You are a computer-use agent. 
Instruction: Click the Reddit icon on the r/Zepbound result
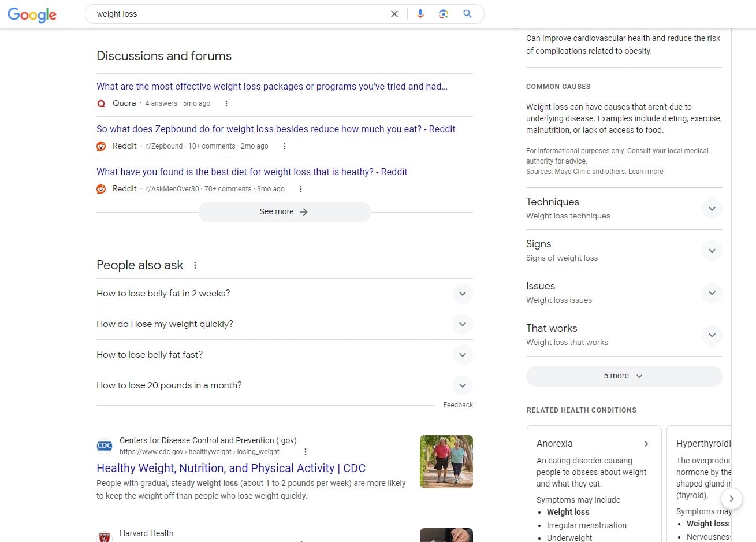coord(101,146)
